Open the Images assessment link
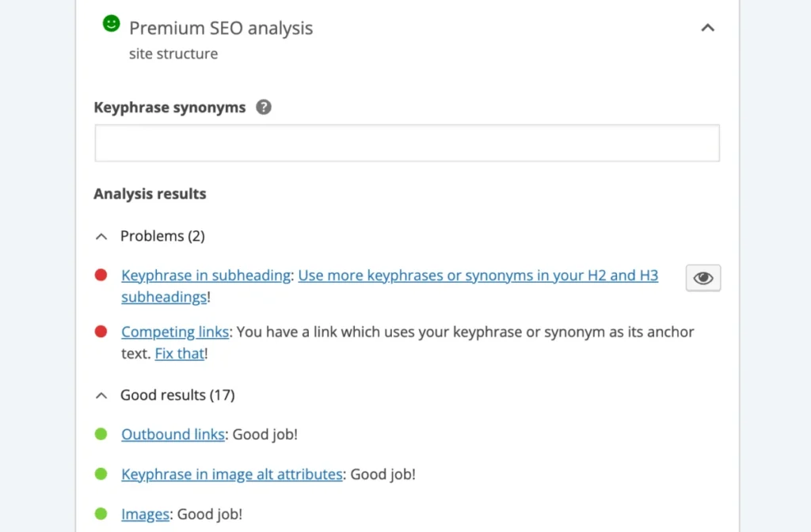 click(x=146, y=515)
